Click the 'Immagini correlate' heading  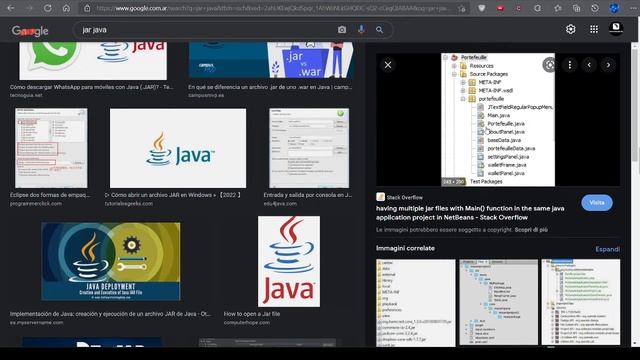(x=405, y=248)
